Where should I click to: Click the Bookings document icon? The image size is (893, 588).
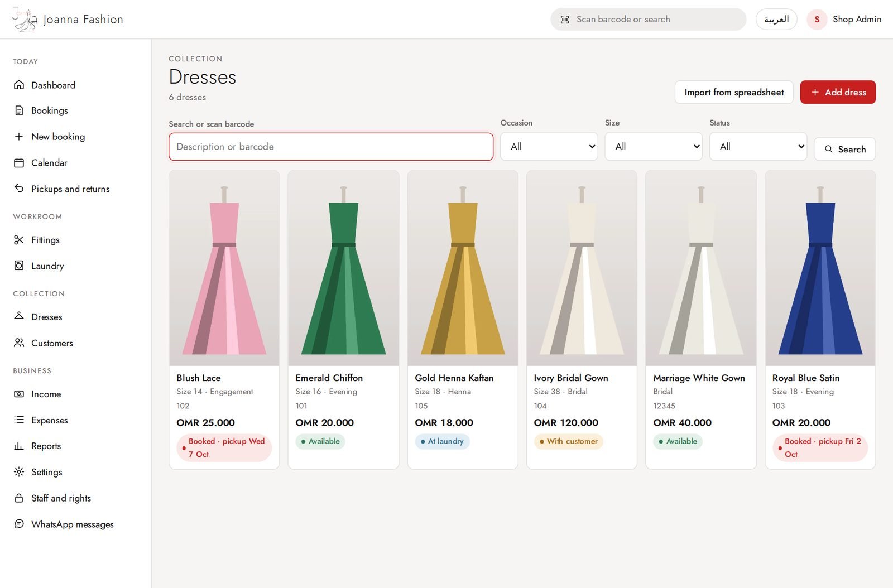point(19,110)
